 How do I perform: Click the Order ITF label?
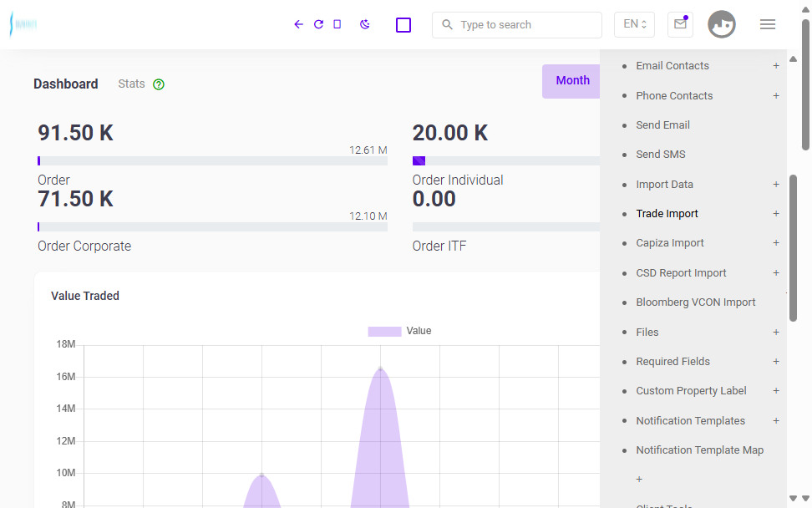tap(439, 246)
